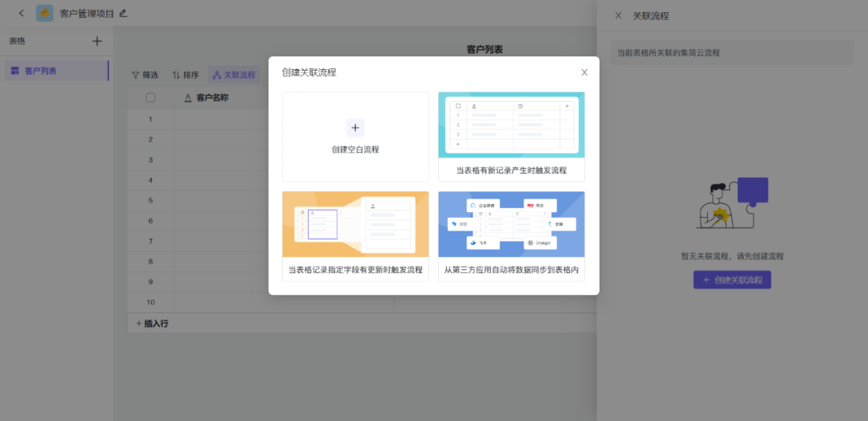
Task: Click the plus icon in 创建空白流程 card
Action: 355,128
